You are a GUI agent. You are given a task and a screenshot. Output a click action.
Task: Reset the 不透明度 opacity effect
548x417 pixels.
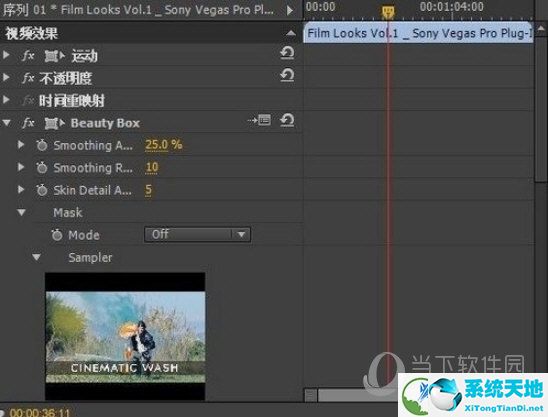point(287,76)
